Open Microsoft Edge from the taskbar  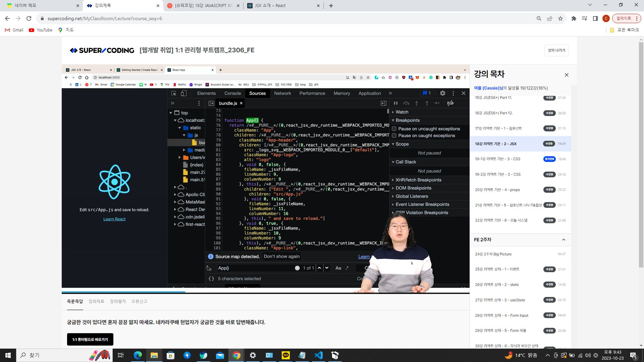[138, 355]
